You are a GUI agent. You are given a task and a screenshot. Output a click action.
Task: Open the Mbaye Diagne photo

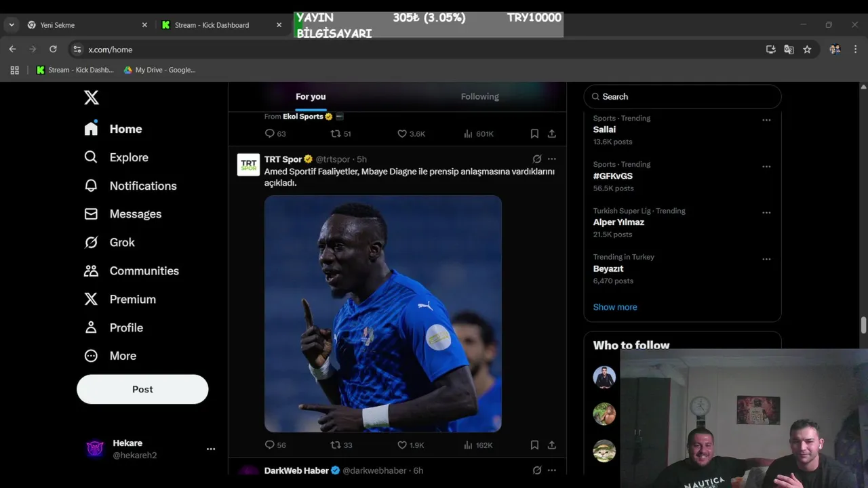(x=383, y=314)
